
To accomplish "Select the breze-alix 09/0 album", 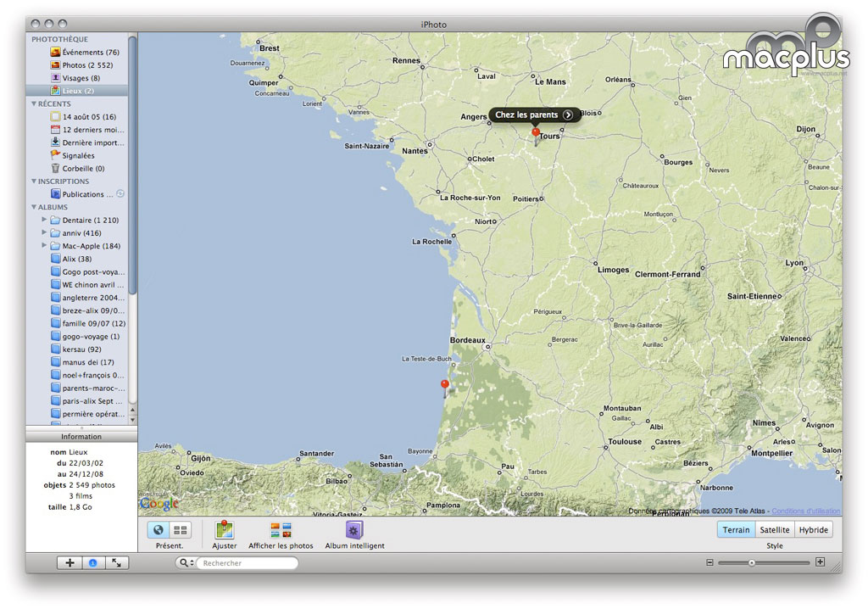I will pos(87,311).
